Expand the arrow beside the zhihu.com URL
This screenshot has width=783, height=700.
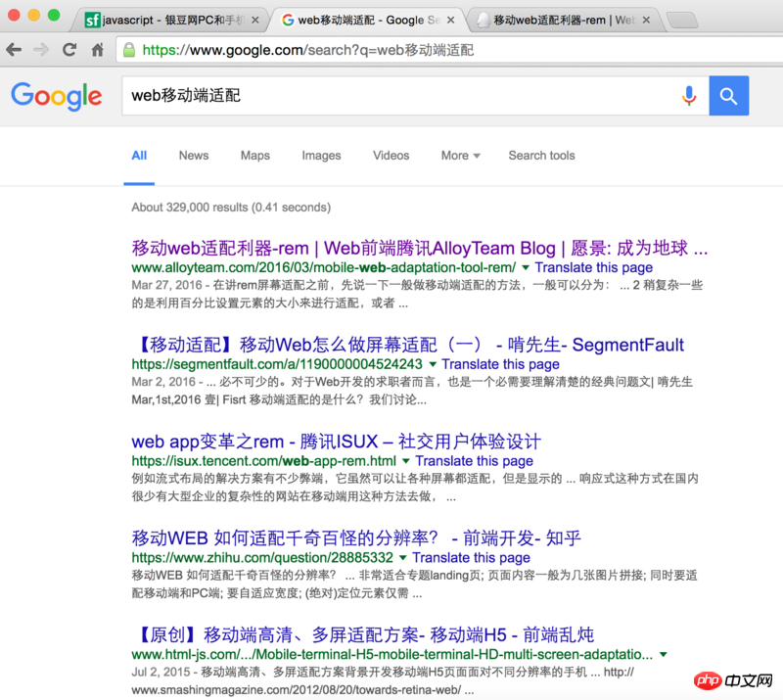403,558
